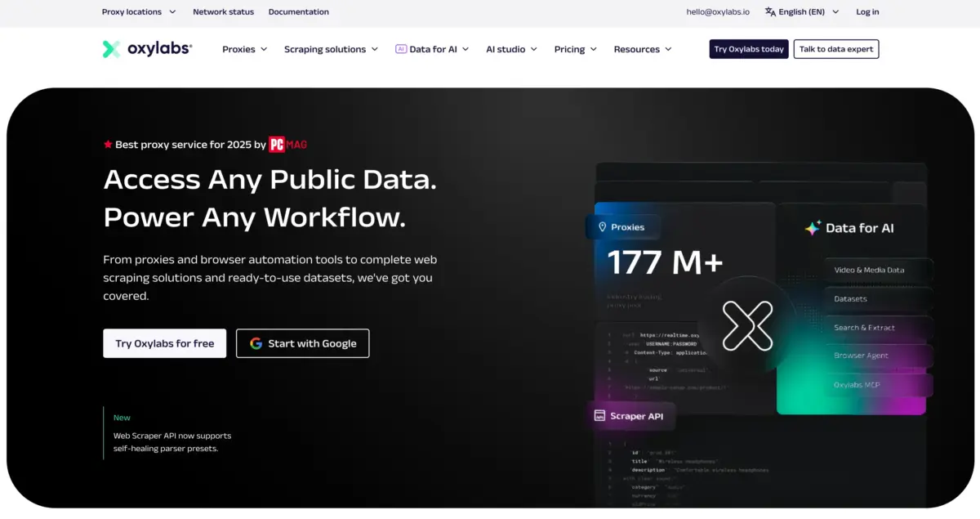980x519 pixels.
Task: Expand the Proxies menu
Action: tap(245, 49)
